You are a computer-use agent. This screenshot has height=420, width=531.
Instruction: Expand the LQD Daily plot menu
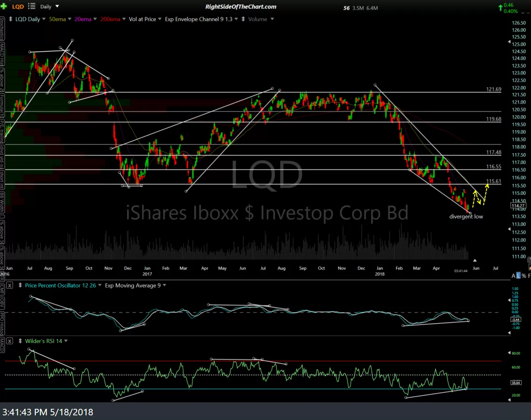44,19
